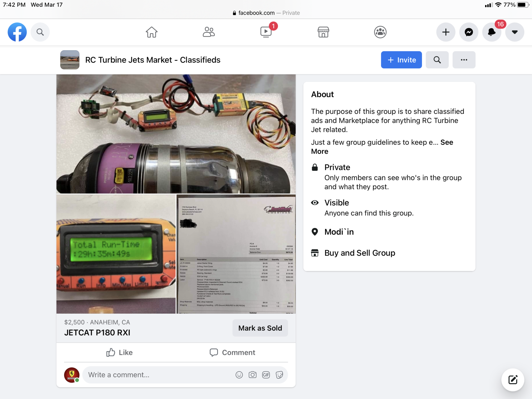Open the Groups icon in the top bar

[380, 32]
